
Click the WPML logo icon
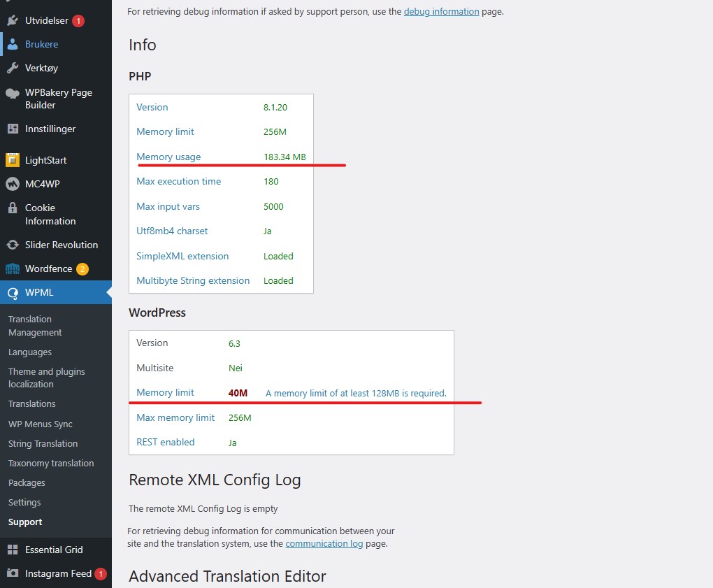13,293
